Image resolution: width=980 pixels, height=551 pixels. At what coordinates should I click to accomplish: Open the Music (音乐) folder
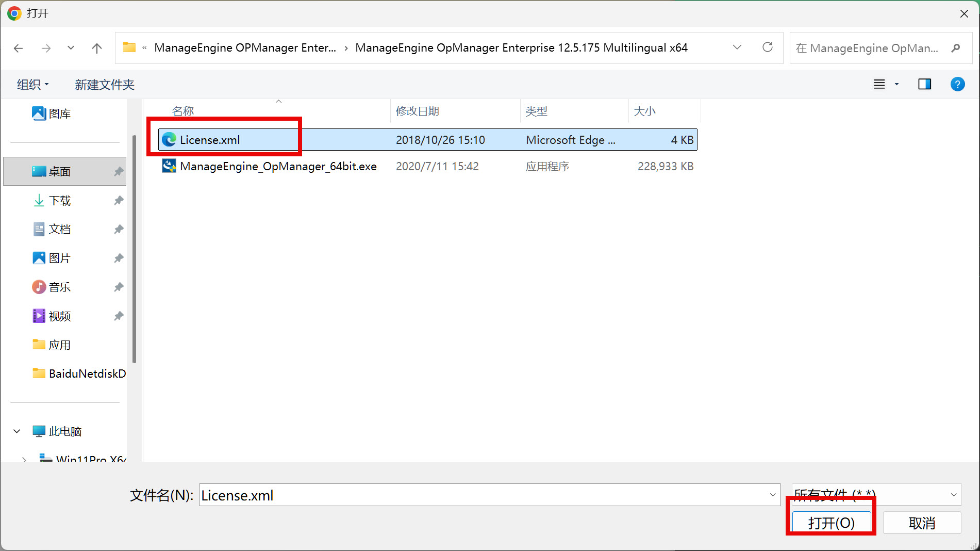click(60, 287)
